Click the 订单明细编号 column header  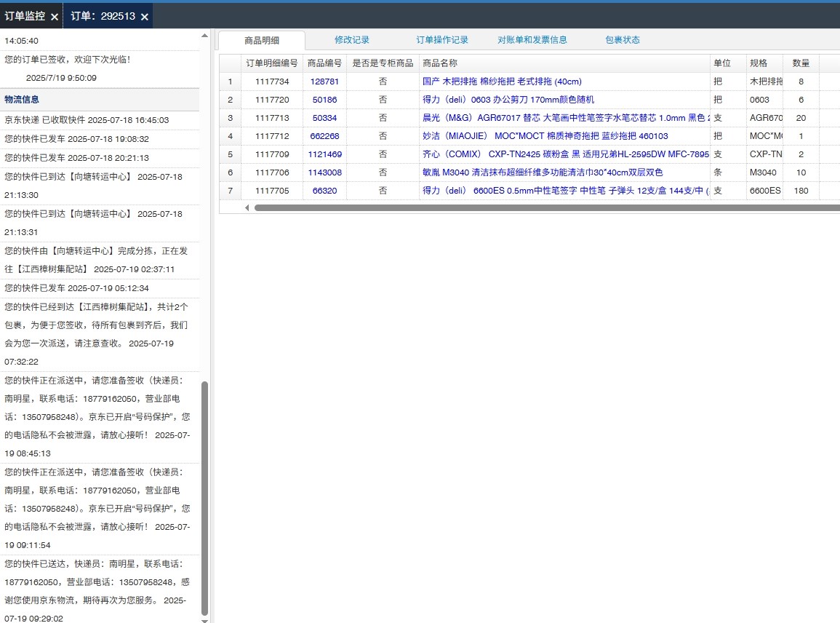pos(271,63)
